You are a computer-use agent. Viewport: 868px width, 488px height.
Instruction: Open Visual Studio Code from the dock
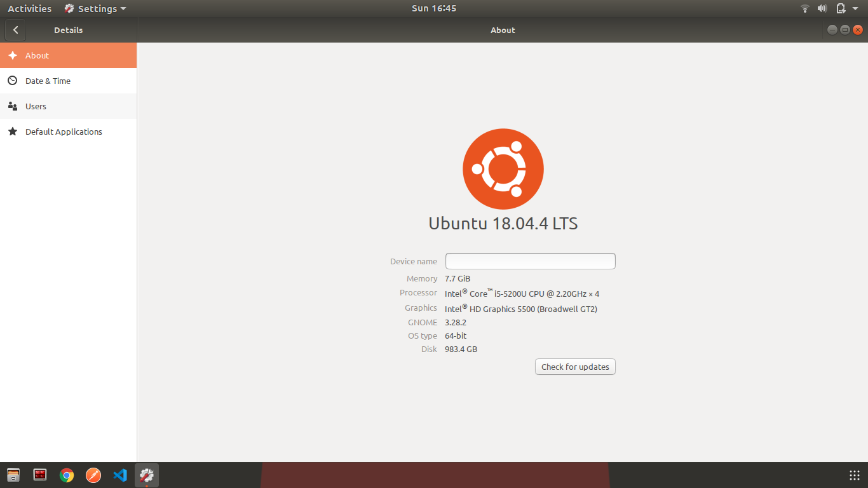coord(119,475)
